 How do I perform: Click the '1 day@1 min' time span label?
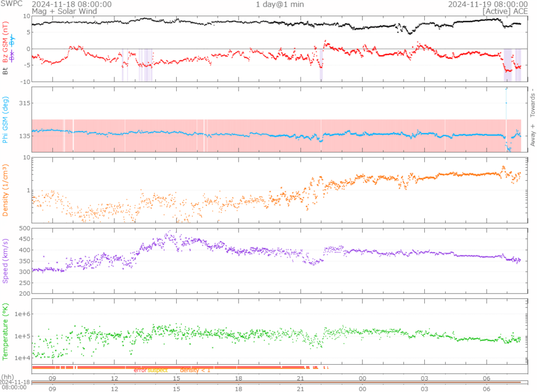pos(280,4)
